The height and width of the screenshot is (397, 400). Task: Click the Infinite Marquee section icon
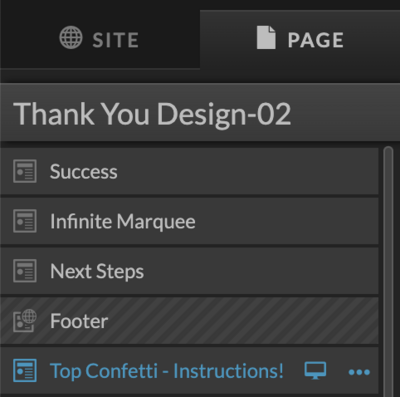[x=25, y=221]
